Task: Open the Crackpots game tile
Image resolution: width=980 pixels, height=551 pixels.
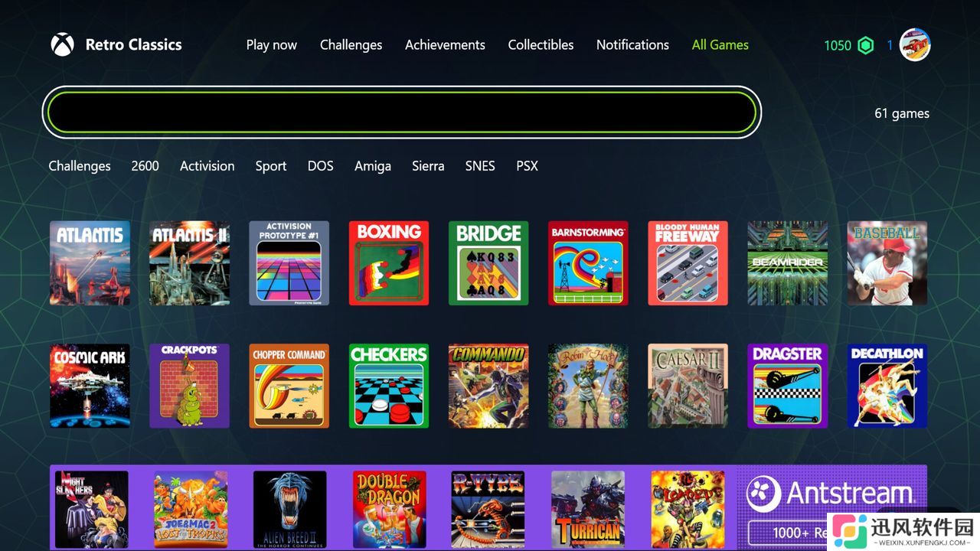Action: 189,386
